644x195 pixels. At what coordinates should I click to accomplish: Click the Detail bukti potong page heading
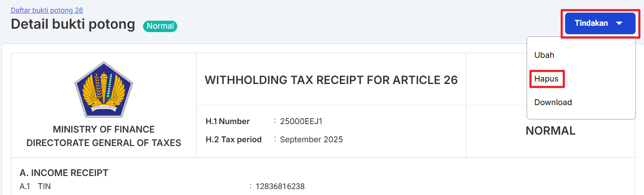click(73, 24)
